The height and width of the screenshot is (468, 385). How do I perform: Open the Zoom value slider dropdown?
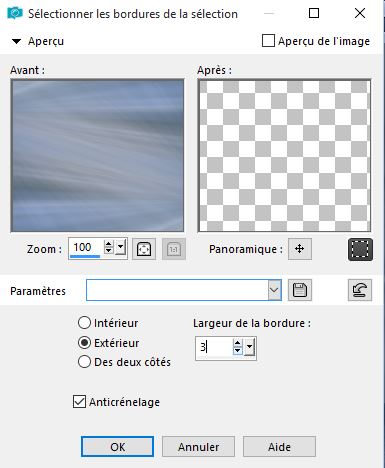(x=121, y=247)
